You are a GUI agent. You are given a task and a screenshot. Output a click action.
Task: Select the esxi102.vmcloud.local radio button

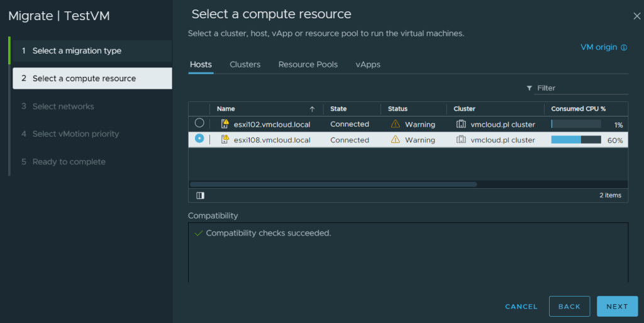[199, 123]
